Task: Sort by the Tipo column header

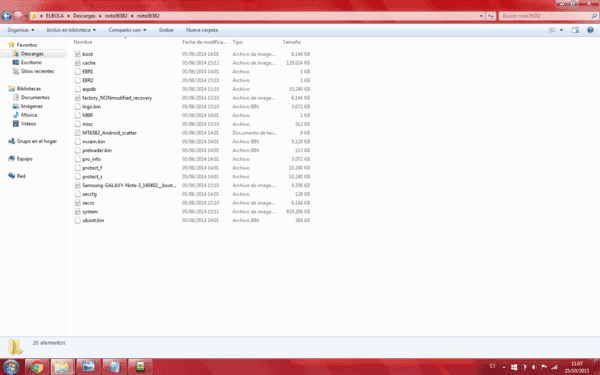Action: pos(237,42)
